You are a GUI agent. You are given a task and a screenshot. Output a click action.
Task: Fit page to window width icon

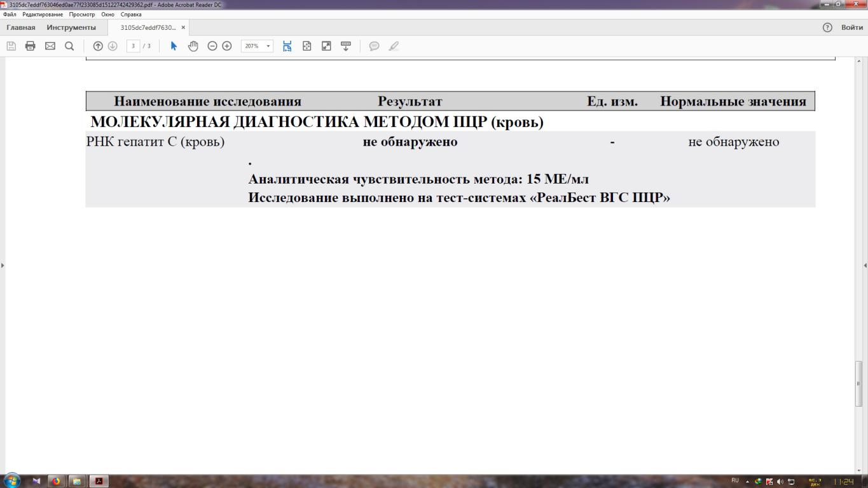point(287,46)
